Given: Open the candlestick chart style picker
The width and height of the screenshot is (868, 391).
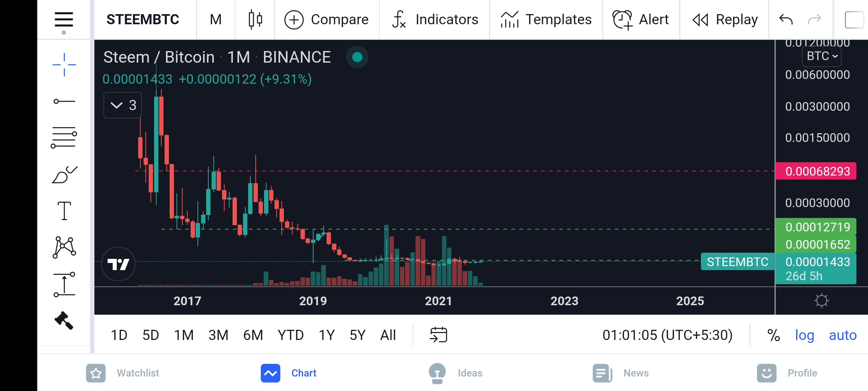Looking at the screenshot, I should point(255,20).
